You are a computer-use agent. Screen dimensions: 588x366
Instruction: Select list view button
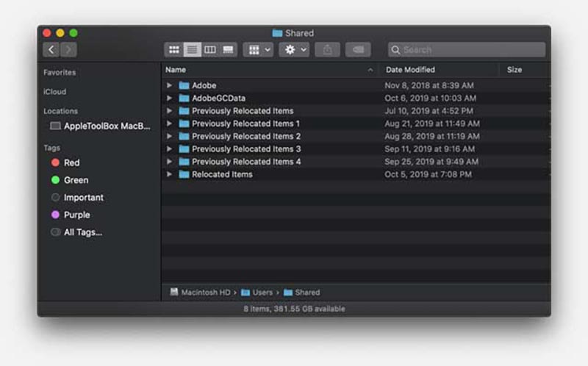point(192,50)
